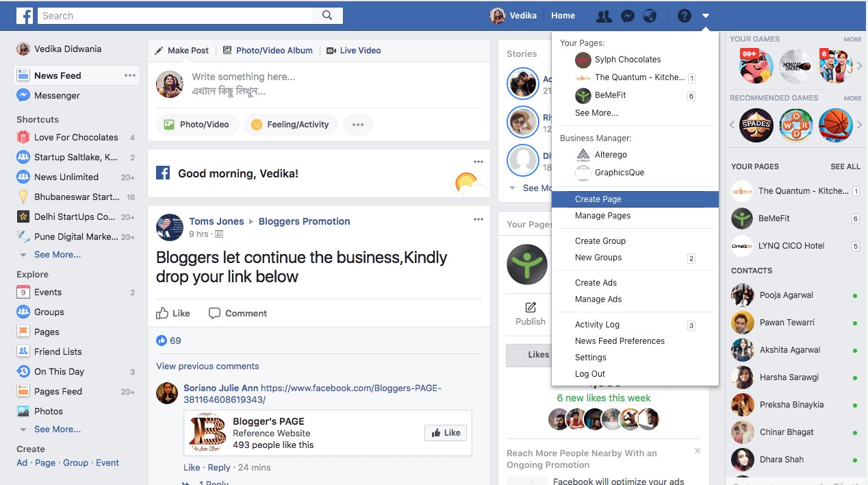Collapse the account dropdown arrow in top bar
Viewport: 868px width, 485px height.
pyautogui.click(x=706, y=16)
